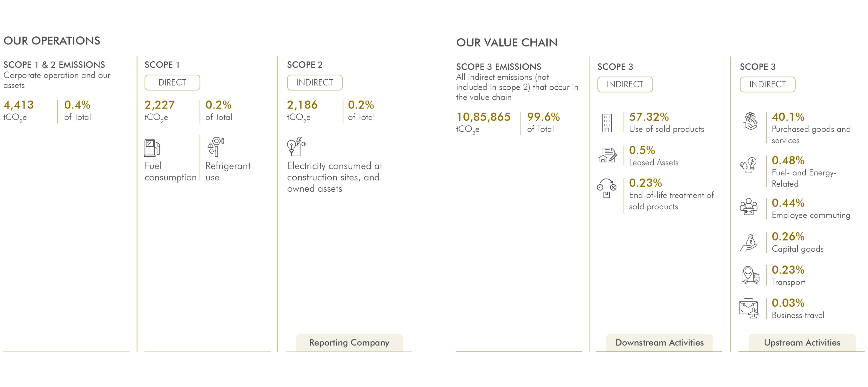This screenshot has width=868, height=387.
Task: Click the 10,85,865 tCO2e figure
Action: coord(483,123)
